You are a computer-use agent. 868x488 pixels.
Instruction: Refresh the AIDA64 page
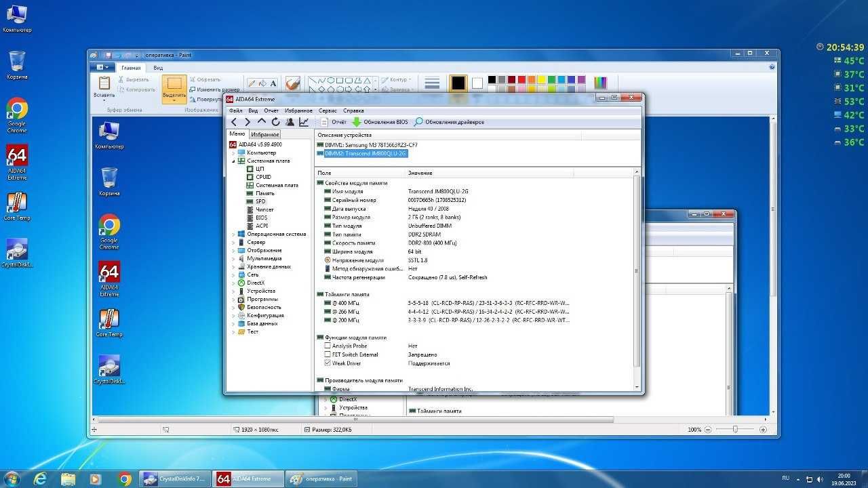(275, 122)
